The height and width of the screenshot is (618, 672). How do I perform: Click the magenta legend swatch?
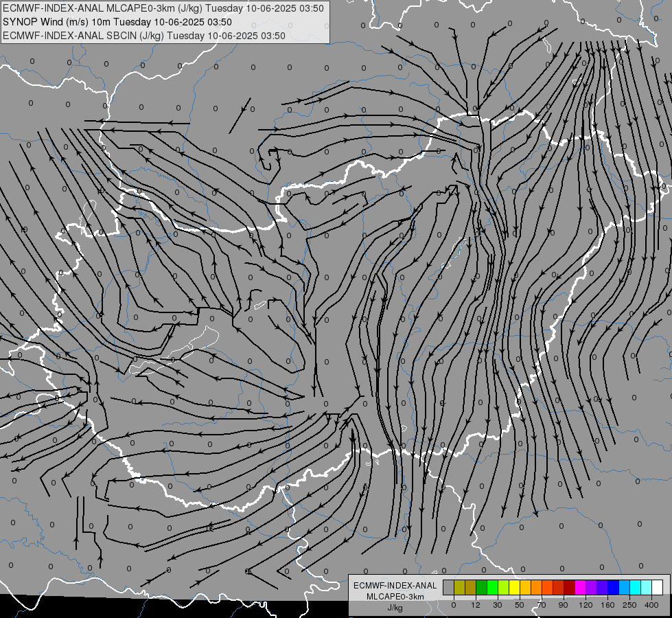(x=580, y=587)
